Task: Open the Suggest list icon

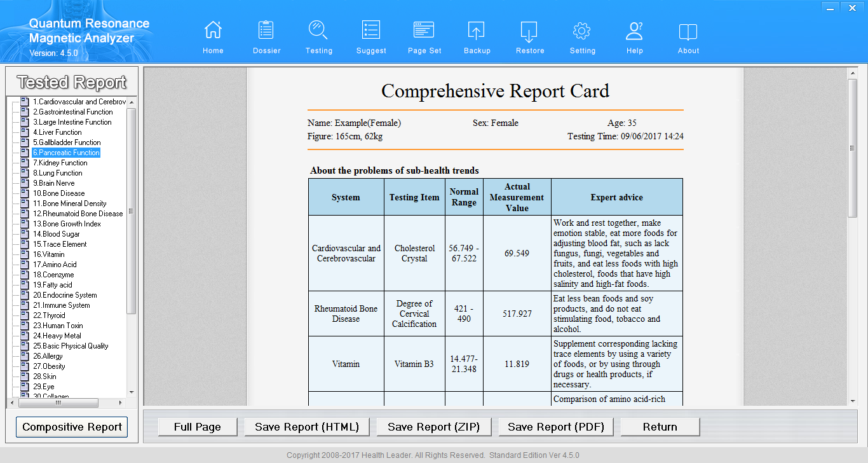Action: point(371,30)
